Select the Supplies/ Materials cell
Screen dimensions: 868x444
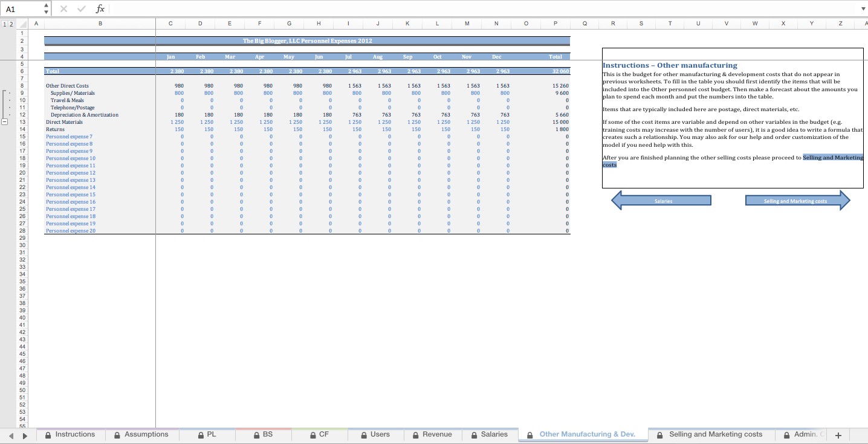(x=100, y=93)
